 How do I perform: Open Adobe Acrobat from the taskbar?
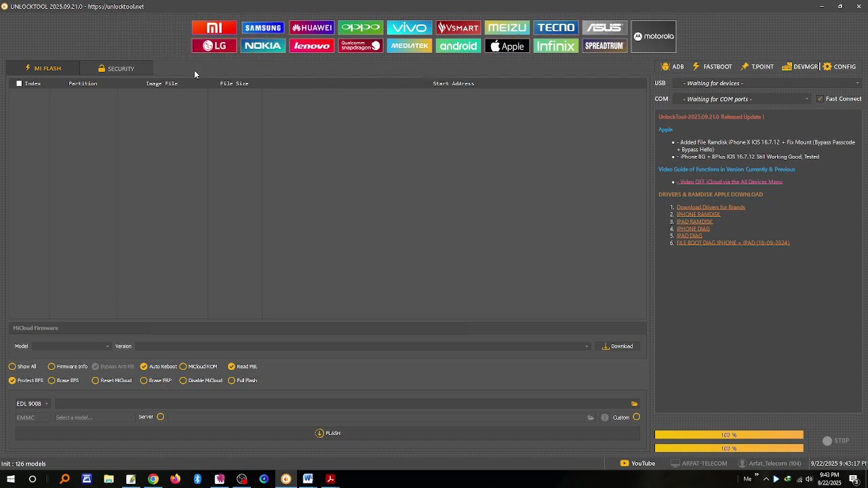pos(330,479)
